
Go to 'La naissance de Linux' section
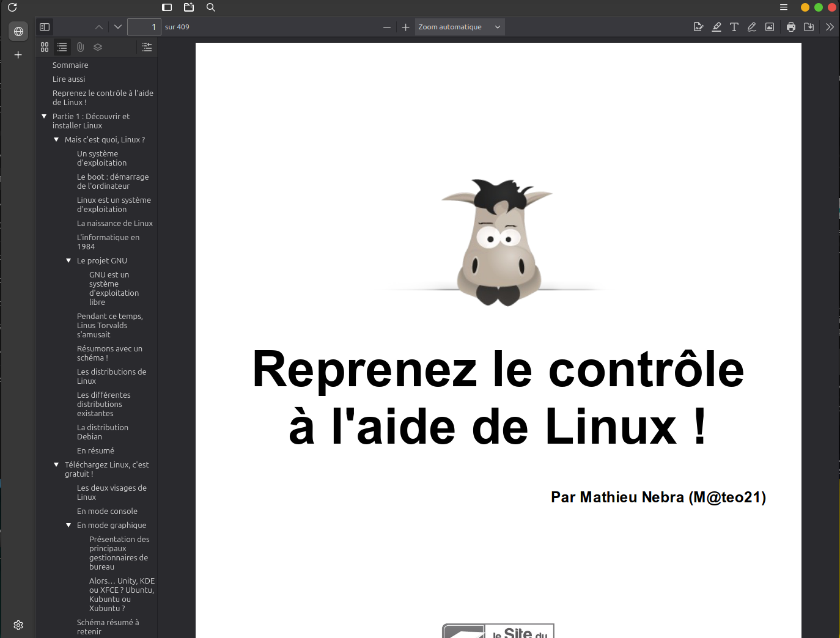point(115,224)
